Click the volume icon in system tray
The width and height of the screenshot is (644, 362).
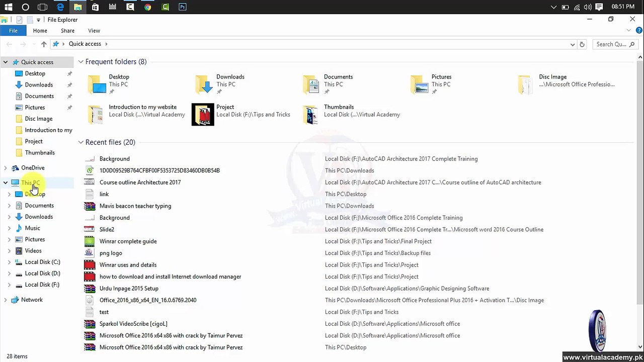(587, 7)
